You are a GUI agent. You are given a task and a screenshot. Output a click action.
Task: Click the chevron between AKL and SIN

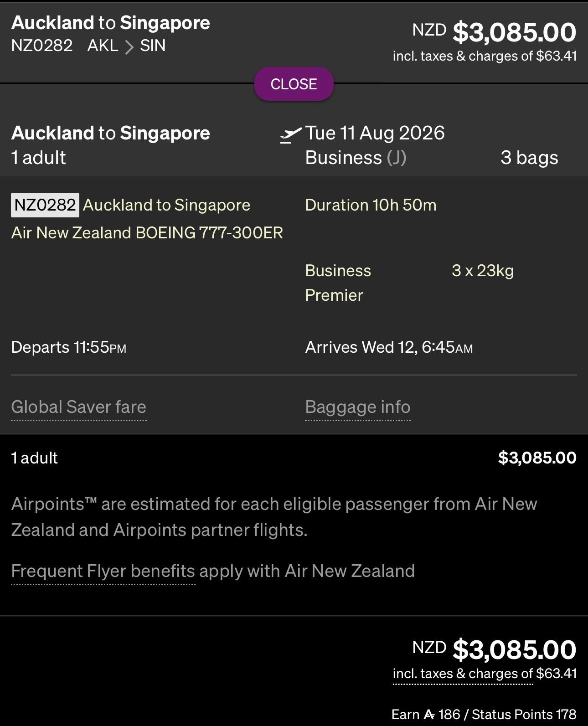point(129,46)
